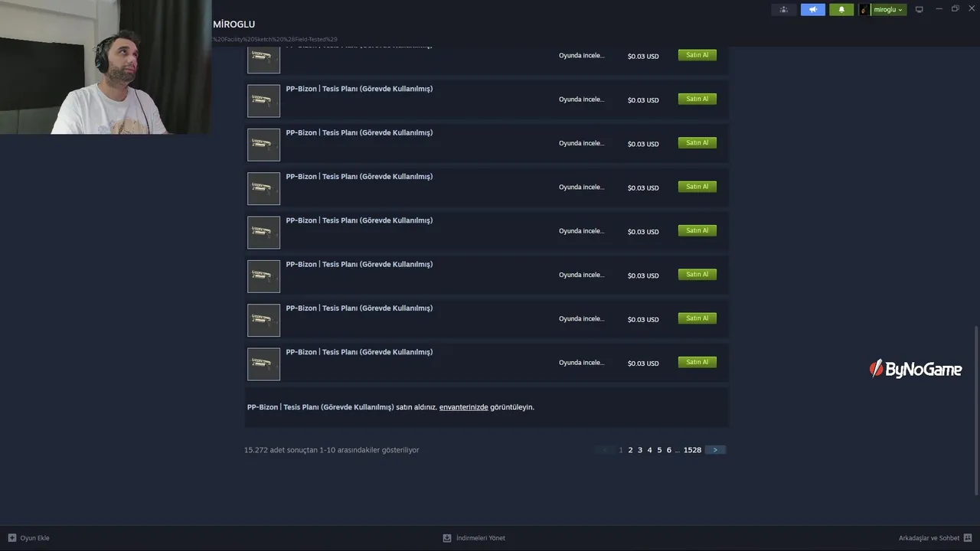Click the next page arrow button
Viewport: 980px width, 551px height.
point(715,450)
